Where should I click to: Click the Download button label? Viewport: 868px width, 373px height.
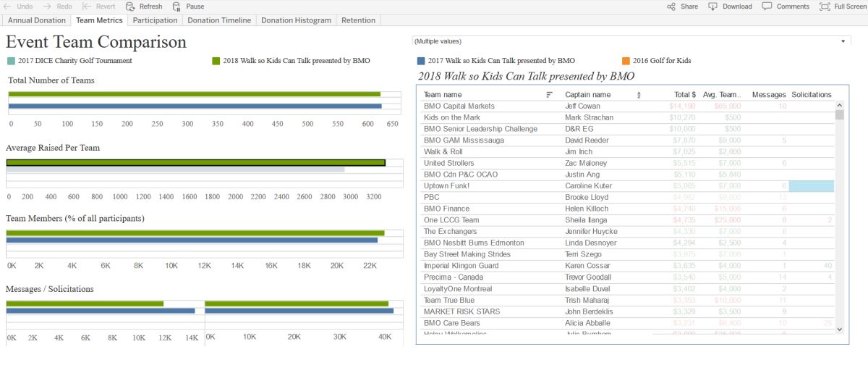pos(737,7)
